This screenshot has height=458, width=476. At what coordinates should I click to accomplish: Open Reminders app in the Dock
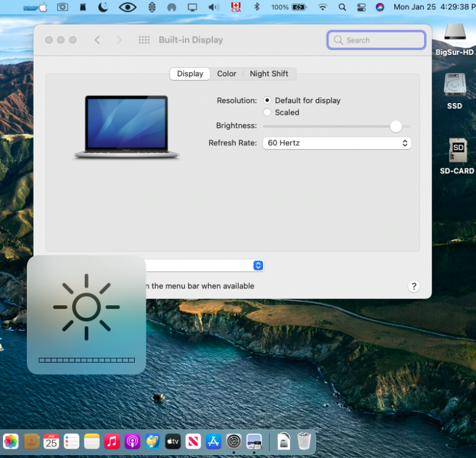click(x=71, y=442)
